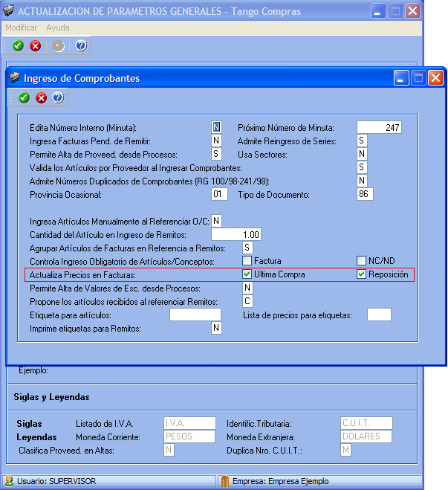This screenshot has width=448, height=490.
Task: Click the Admite Reingreso de Series field
Action: pyautogui.click(x=362, y=141)
